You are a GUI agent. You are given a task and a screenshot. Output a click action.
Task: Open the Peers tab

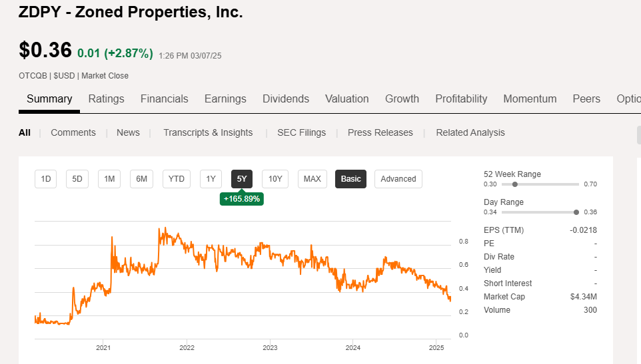(x=586, y=98)
